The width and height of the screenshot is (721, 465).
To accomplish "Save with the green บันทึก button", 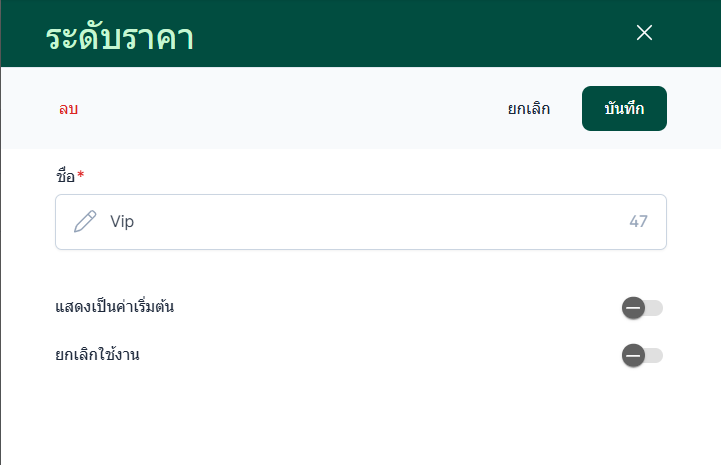I will 624,109.
